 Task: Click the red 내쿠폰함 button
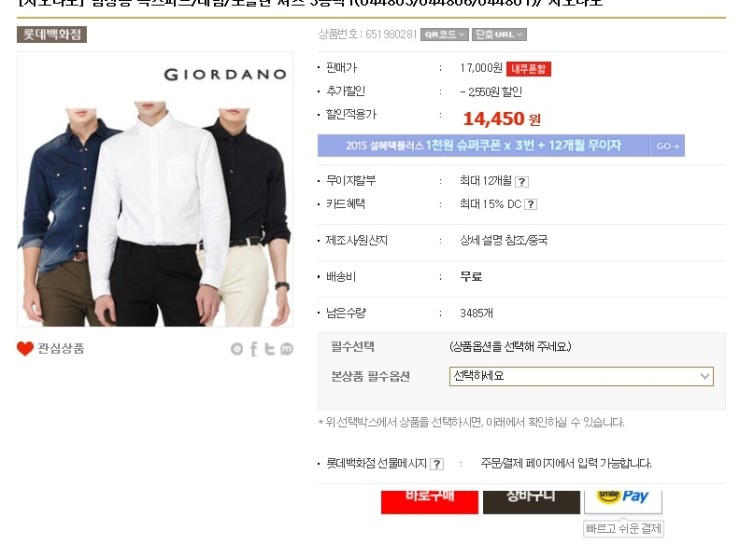point(528,69)
